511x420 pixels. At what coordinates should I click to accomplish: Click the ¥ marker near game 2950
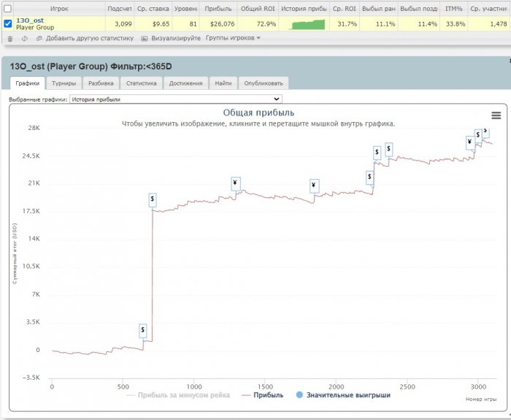click(x=470, y=142)
